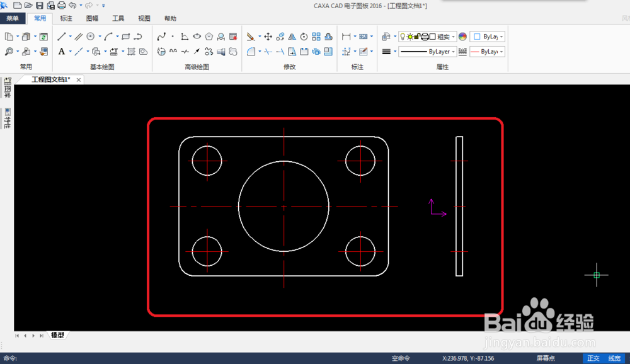
Task: Select the Centerline tool
Action: pos(79,52)
